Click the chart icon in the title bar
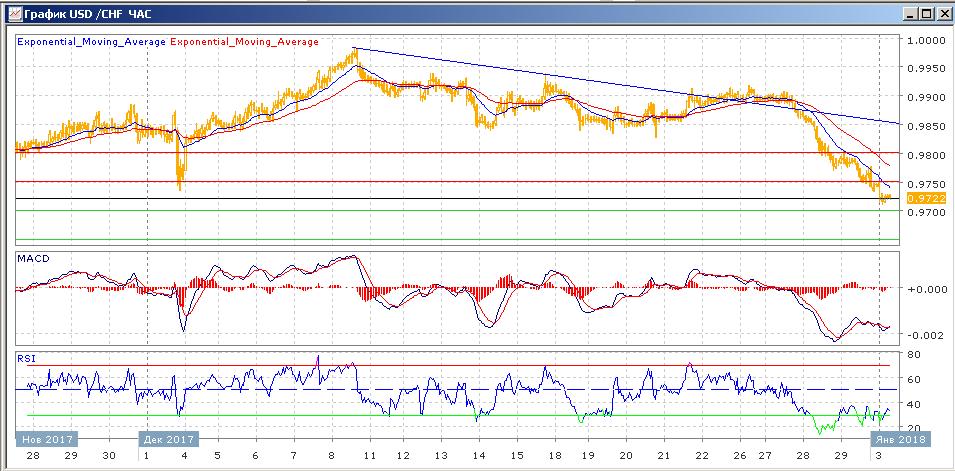955x471 pixels. click(11, 13)
